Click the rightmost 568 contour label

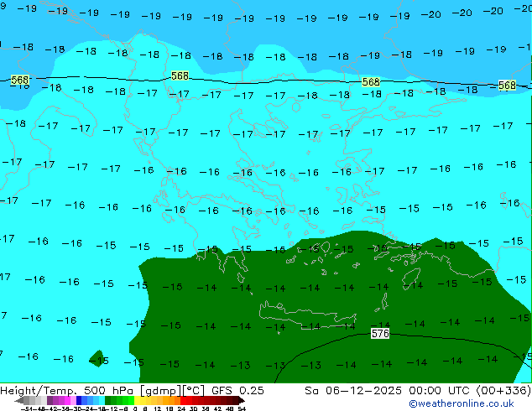[507, 85]
